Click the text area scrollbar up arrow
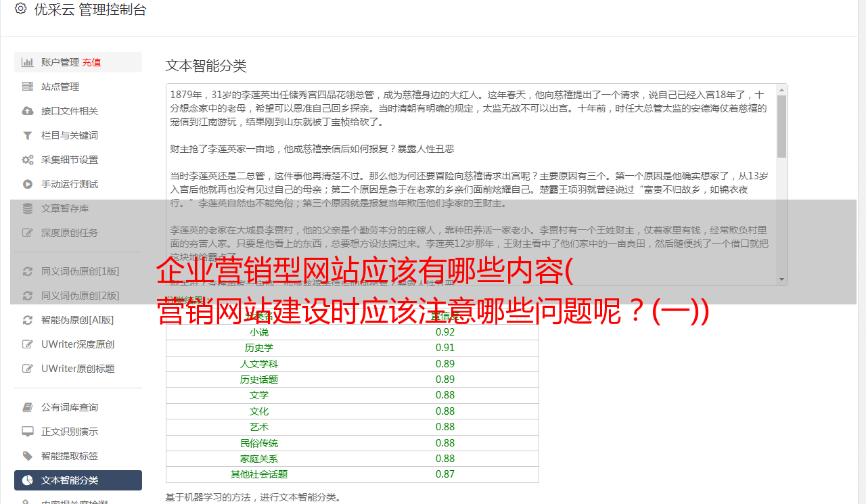The image size is (866, 504). pos(782,89)
